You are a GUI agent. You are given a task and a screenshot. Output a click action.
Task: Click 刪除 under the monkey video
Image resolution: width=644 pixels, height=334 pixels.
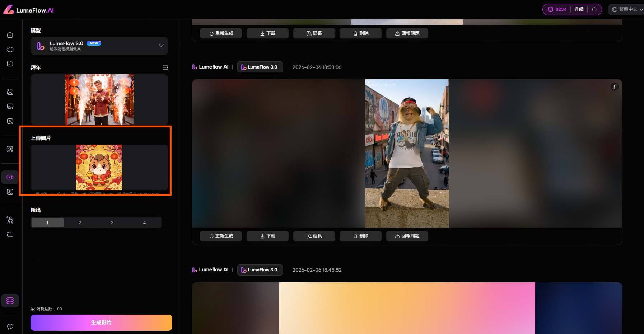[360, 236]
